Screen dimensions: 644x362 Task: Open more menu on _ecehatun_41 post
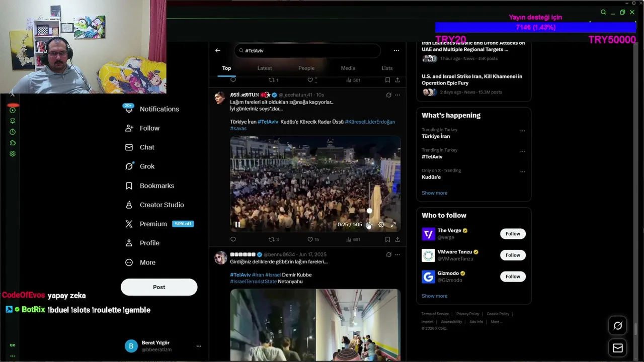[397, 95]
